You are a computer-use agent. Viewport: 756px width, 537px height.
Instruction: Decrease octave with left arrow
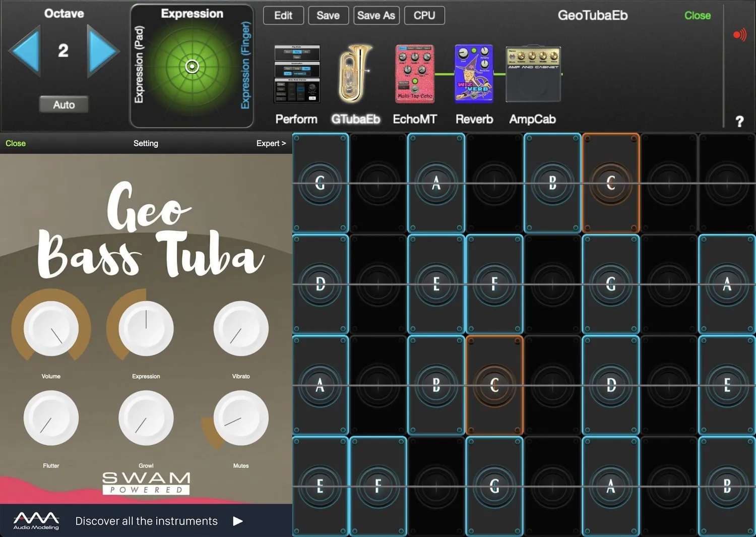25,50
